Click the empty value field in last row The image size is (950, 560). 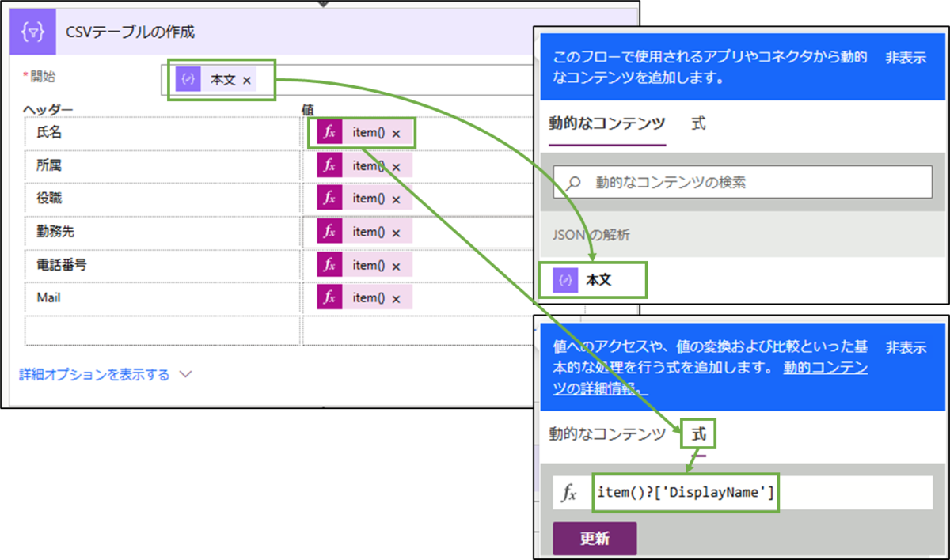(416, 331)
